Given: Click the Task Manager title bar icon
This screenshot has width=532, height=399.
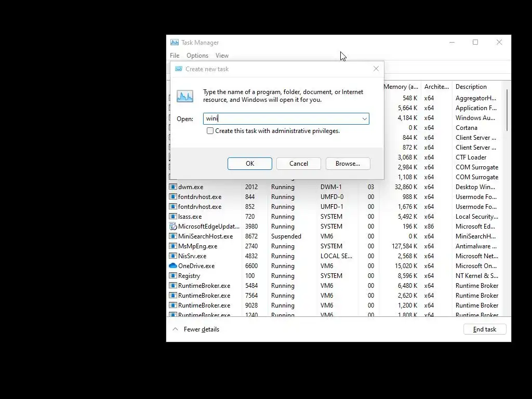Looking at the screenshot, I should point(175,43).
